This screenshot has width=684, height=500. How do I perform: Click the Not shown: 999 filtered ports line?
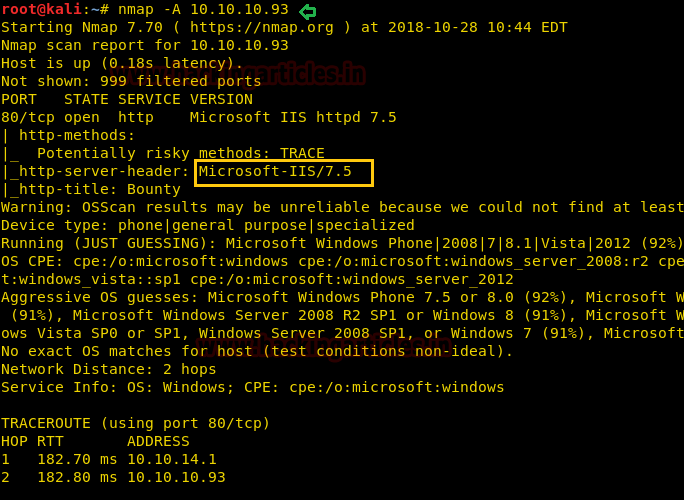131,82
